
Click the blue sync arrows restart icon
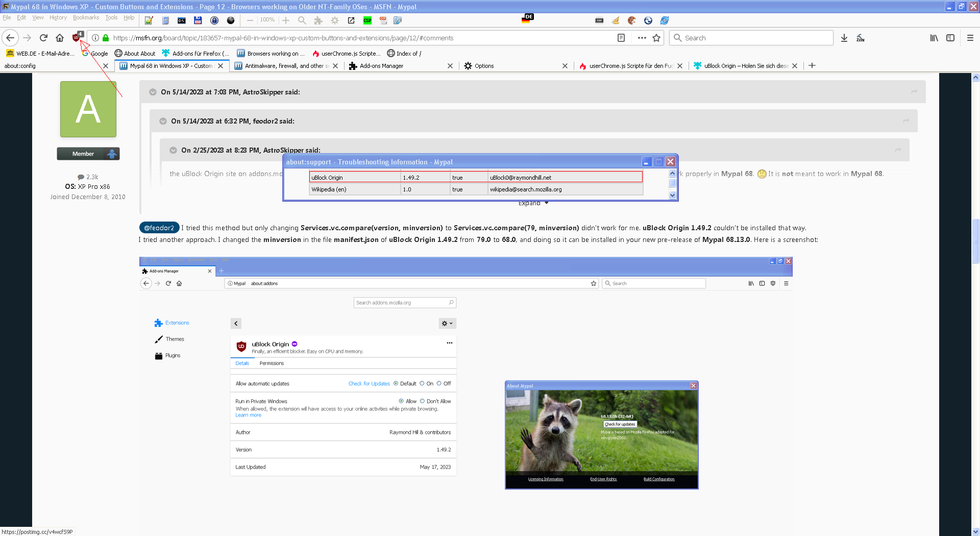click(x=665, y=20)
